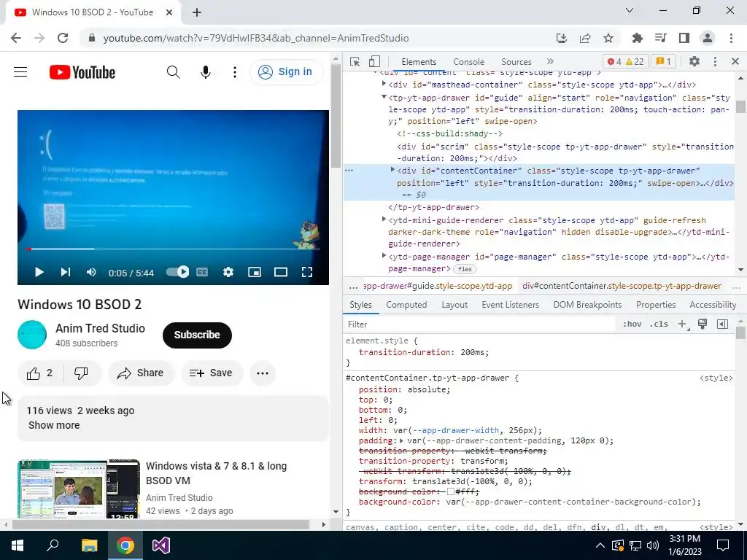Open the Anim Tred Studio channel avatar

click(x=32, y=335)
